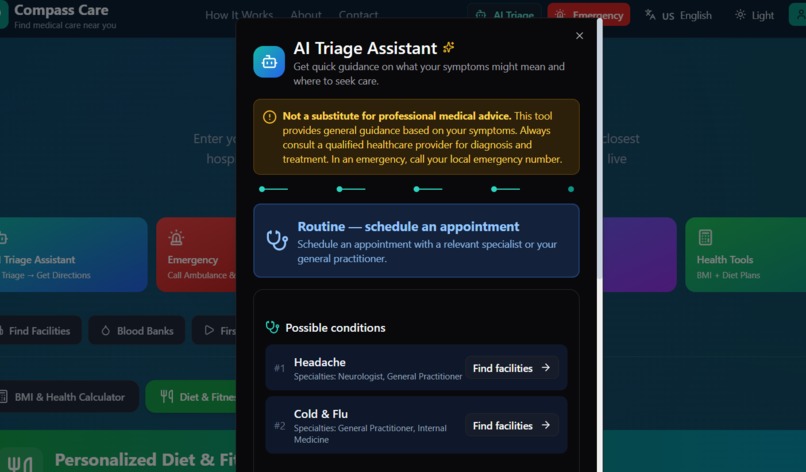This screenshot has width=806, height=472.
Task: Click the arrow icon in Headache's Find facilities
Action: (x=546, y=368)
